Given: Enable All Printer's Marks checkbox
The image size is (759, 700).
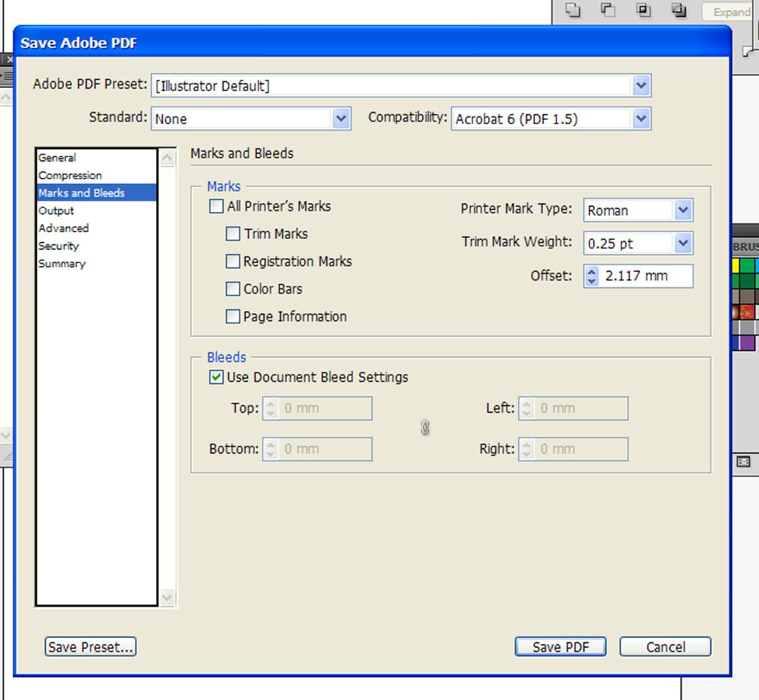Looking at the screenshot, I should tap(216, 206).
